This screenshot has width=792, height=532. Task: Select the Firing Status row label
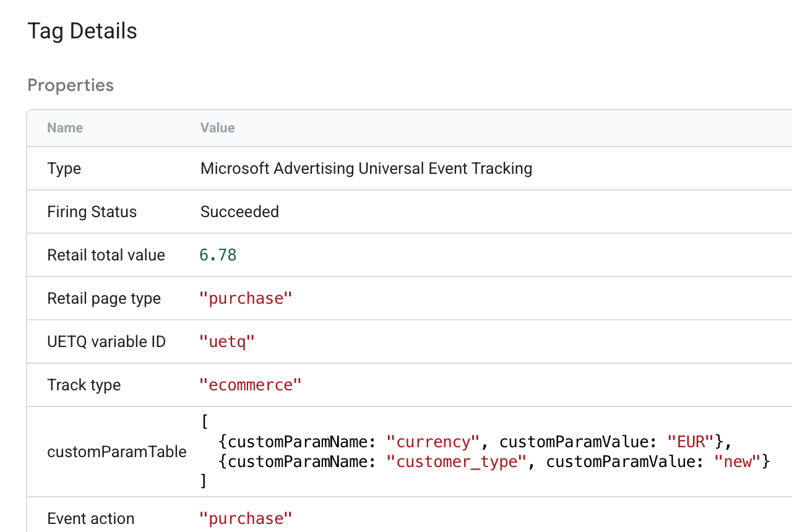click(x=92, y=212)
